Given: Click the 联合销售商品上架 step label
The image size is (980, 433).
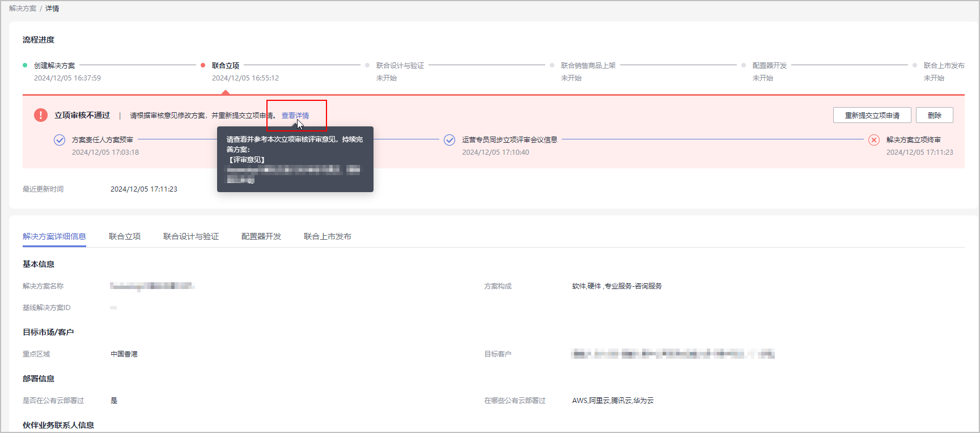Looking at the screenshot, I should (588, 66).
